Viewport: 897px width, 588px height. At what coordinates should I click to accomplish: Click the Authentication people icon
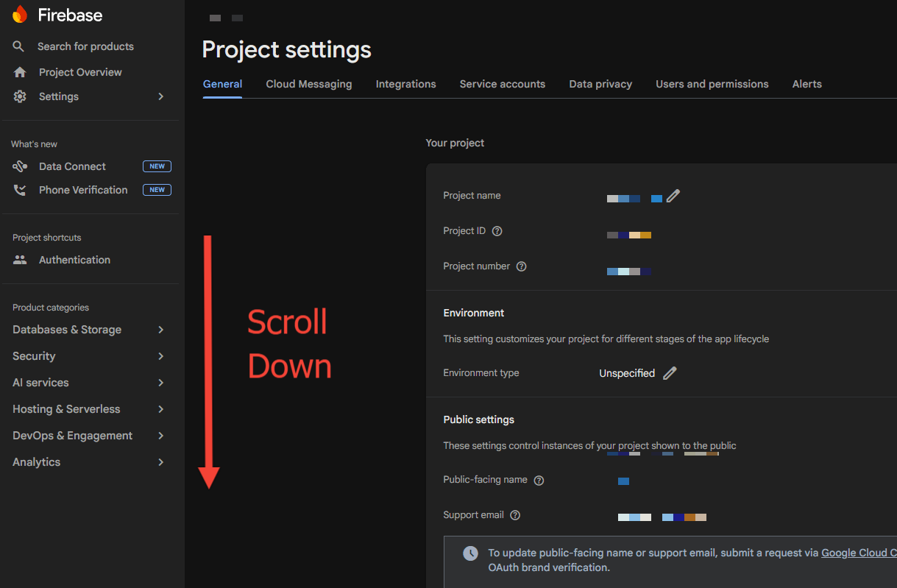20,260
